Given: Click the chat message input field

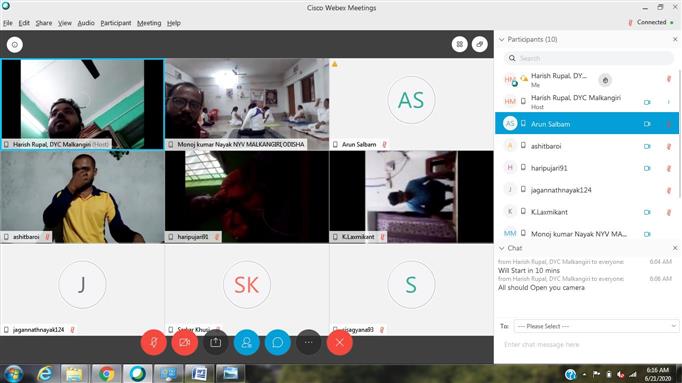Looking at the screenshot, I should coord(587,345).
